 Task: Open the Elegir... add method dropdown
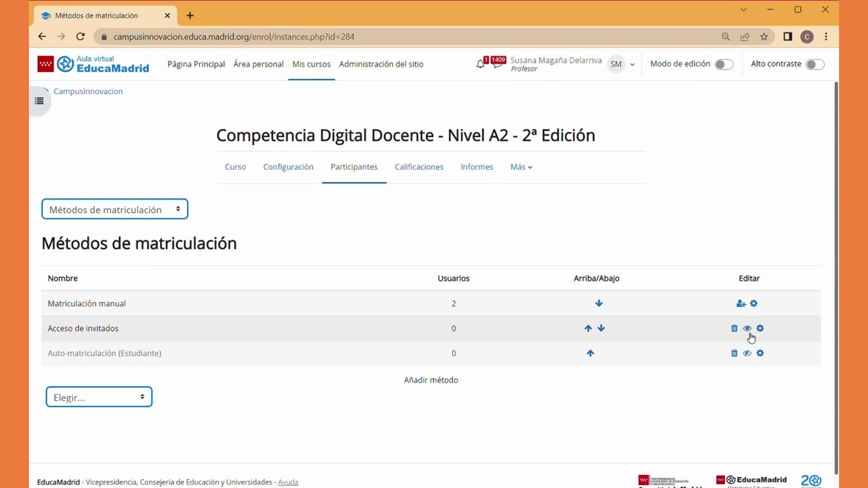99,397
